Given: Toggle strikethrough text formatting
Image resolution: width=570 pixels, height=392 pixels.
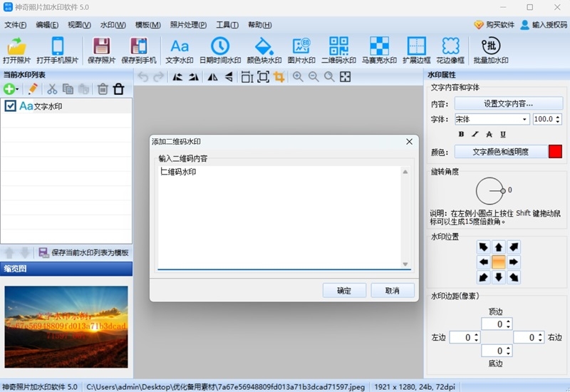Looking at the screenshot, I should click(x=489, y=134).
